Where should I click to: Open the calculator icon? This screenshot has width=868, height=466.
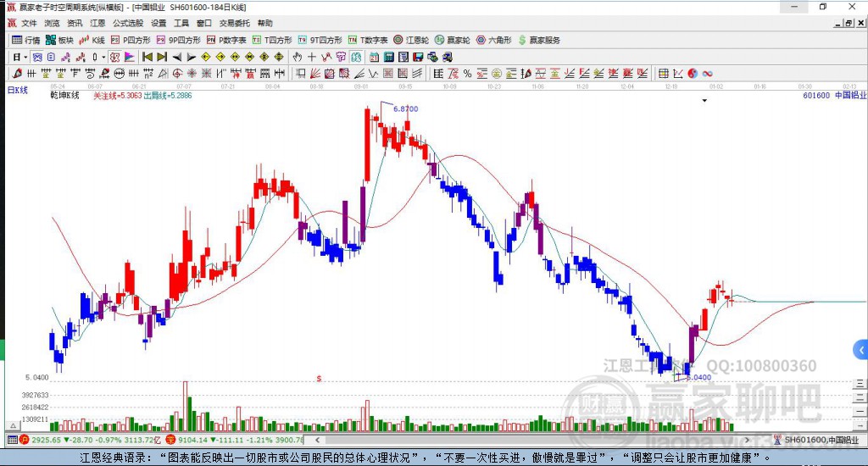coord(388,57)
